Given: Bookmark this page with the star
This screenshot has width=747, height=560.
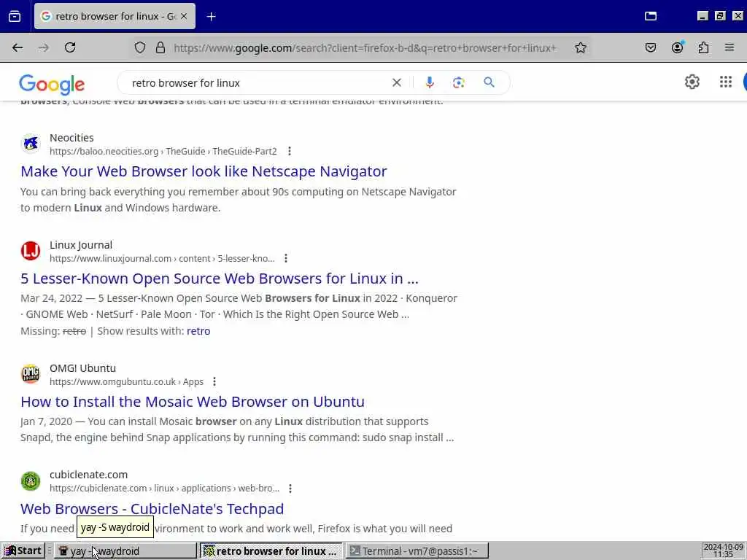Looking at the screenshot, I should (x=580, y=47).
